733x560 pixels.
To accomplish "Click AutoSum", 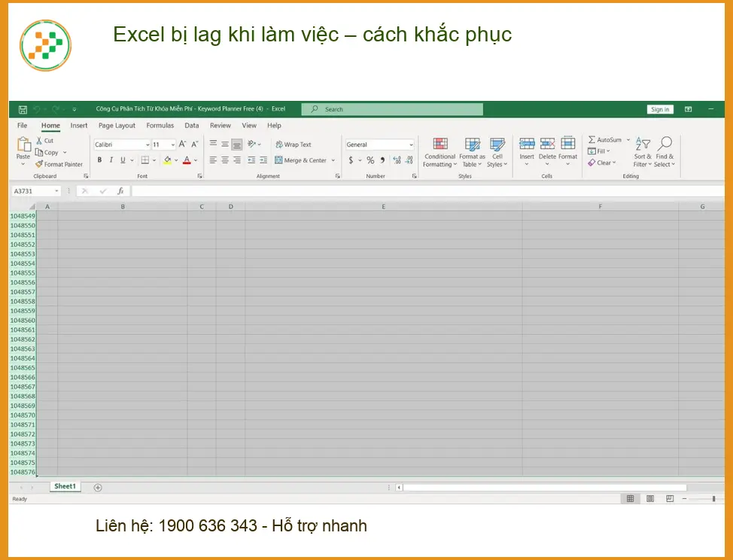I will coord(605,140).
